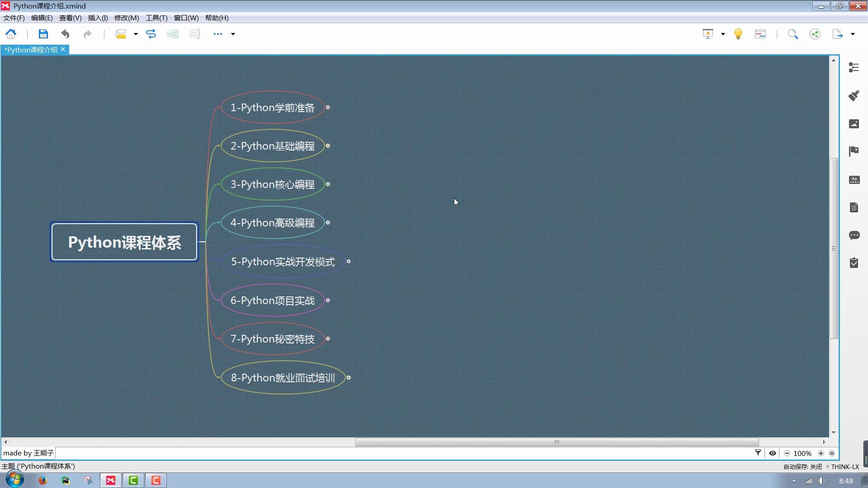Open the Outline panel in sidebar
The width and height of the screenshot is (868, 488).
[854, 68]
